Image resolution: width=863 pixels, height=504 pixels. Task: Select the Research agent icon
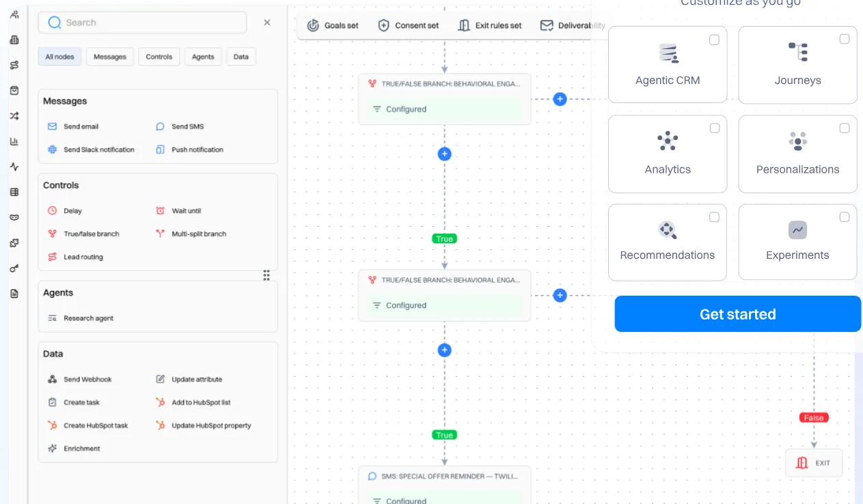(x=52, y=318)
